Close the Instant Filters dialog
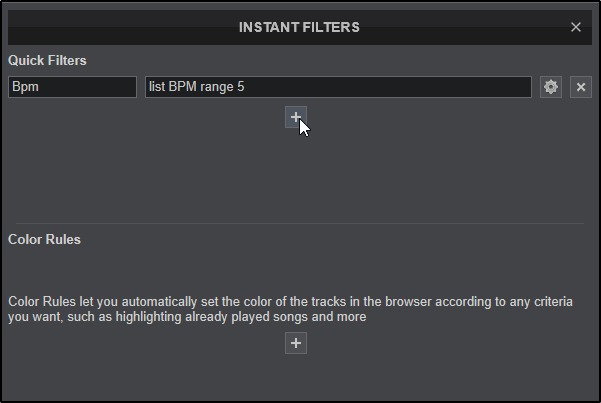The height and width of the screenshot is (403, 601). pyautogui.click(x=576, y=27)
